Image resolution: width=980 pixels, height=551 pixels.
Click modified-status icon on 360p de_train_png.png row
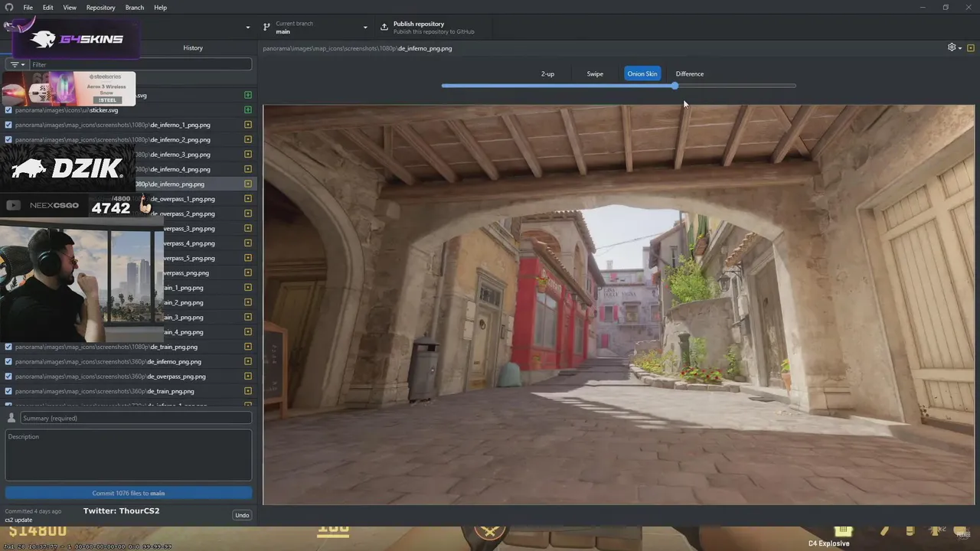(x=248, y=391)
